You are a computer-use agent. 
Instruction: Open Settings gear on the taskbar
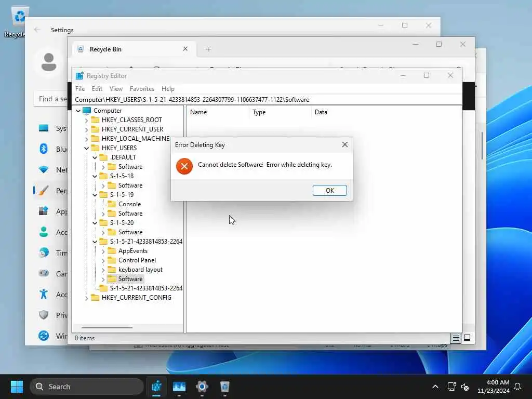[x=202, y=387]
